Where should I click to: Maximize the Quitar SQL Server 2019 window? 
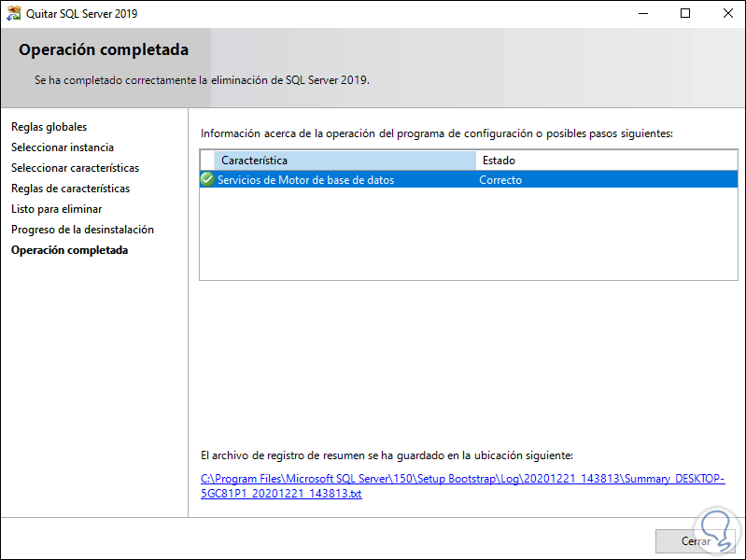pyautogui.click(x=685, y=13)
